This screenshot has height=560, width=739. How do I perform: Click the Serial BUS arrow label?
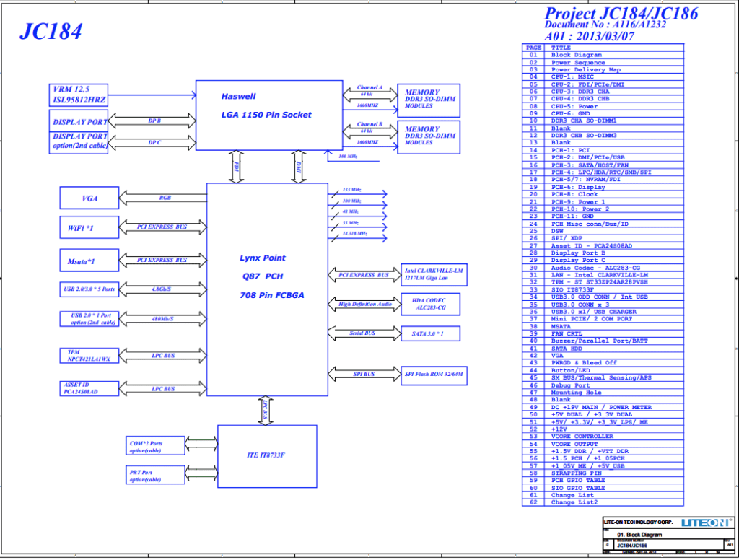tap(362, 333)
